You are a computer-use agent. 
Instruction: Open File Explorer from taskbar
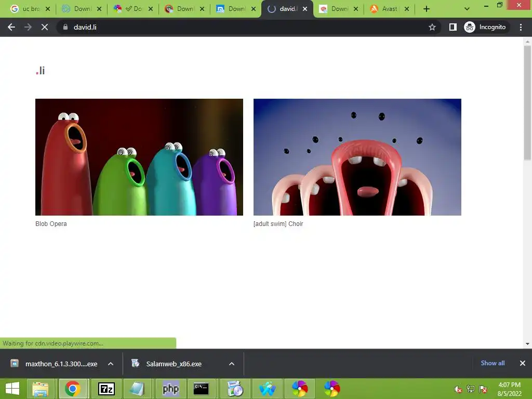click(x=41, y=389)
